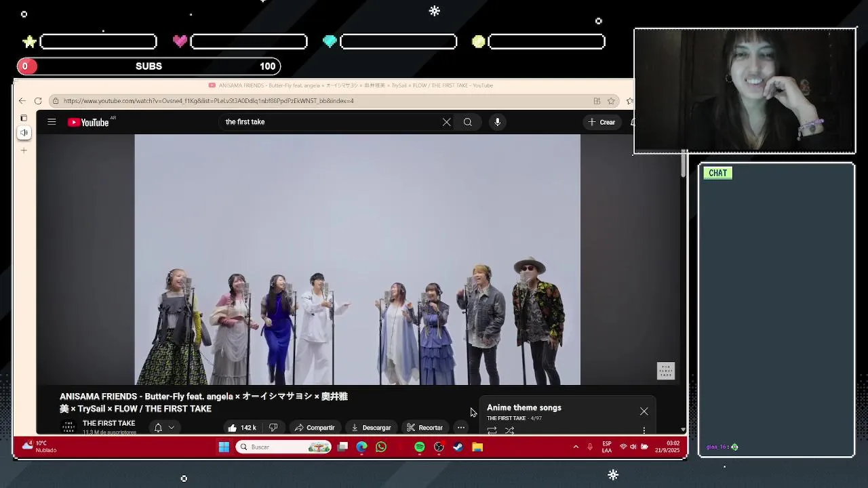Open the ESP LAA language selector
The image size is (868, 488).
[x=607, y=447]
